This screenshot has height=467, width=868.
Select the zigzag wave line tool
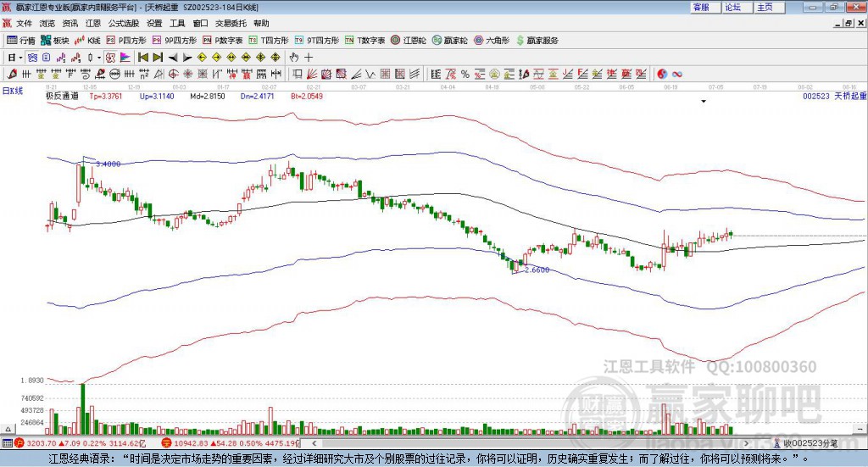click(x=370, y=74)
